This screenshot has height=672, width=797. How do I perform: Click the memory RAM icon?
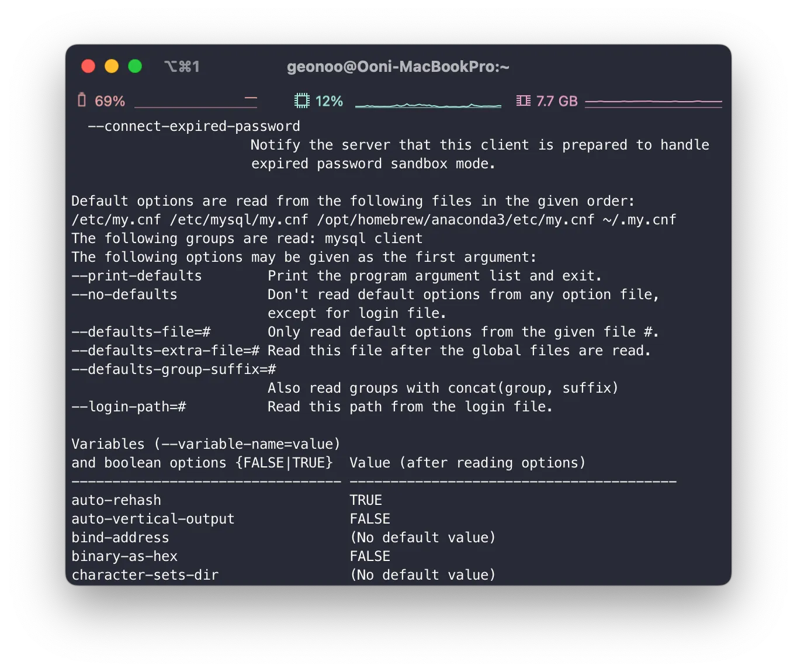(x=524, y=101)
